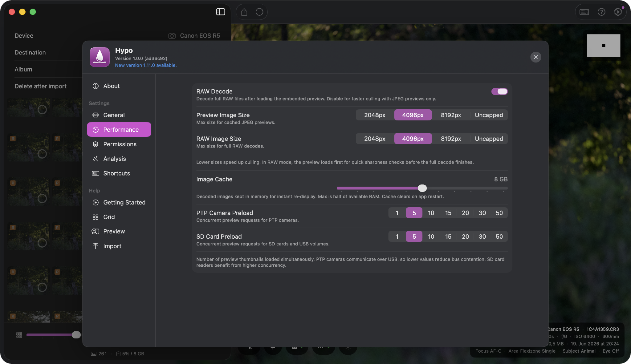Set RAW Image Size to Uncapped
The image size is (631, 364).
489,139
